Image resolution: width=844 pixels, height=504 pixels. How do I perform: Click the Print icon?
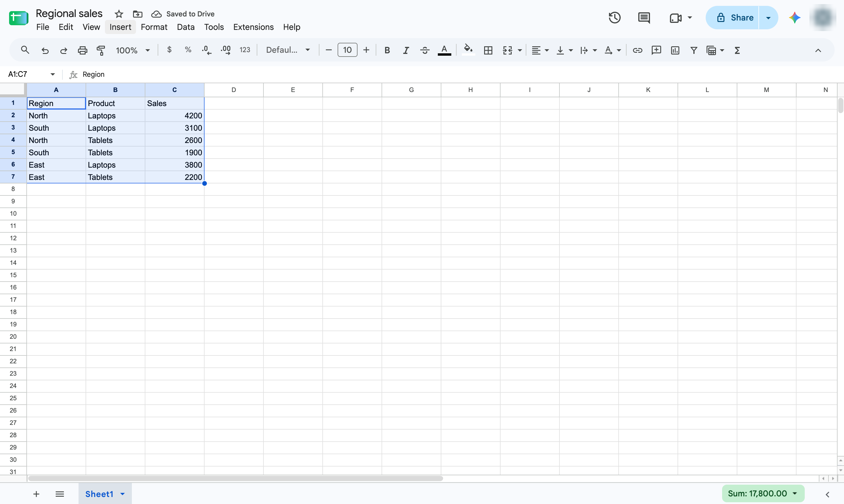click(83, 51)
